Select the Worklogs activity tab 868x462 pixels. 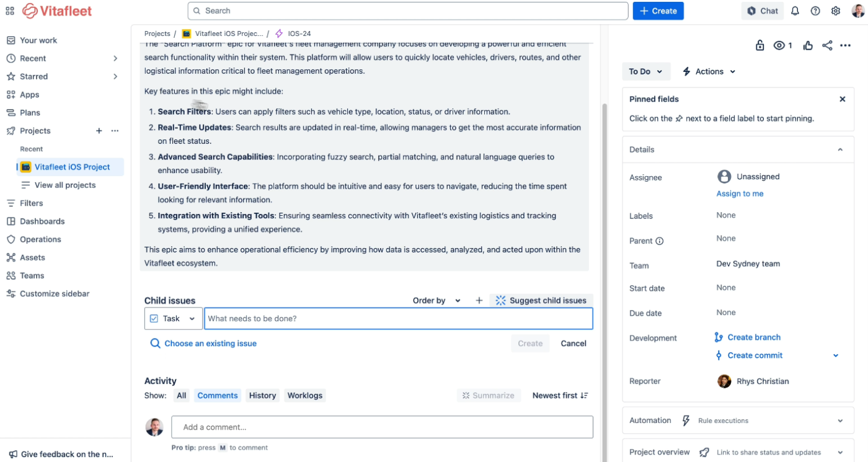[305, 396]
